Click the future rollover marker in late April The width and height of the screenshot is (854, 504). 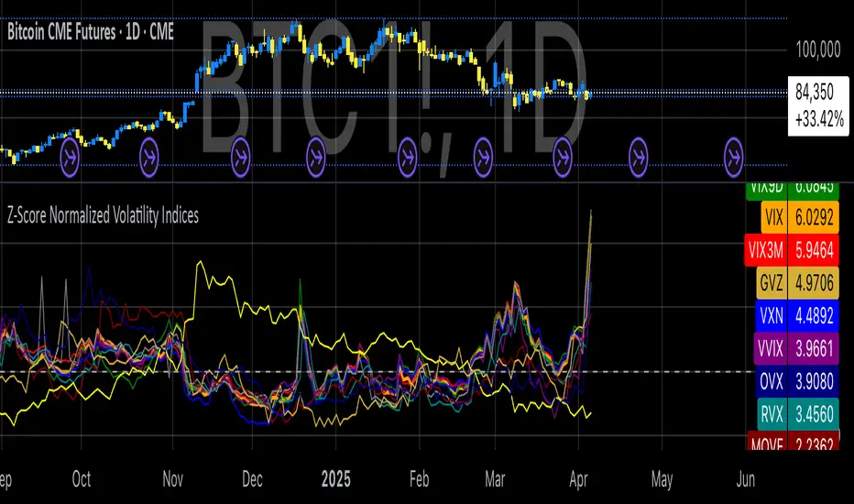pyautogui.click(x=639, y=158)
